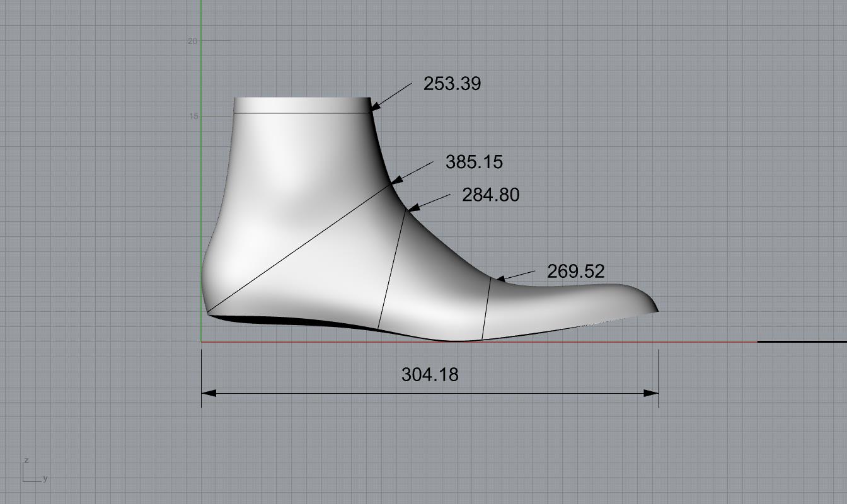Image resolution: width=847 pixels, height=504 pixels.
Task: Click left arrowhead of the 304.18 dimension
Action: tap(209, 393)
